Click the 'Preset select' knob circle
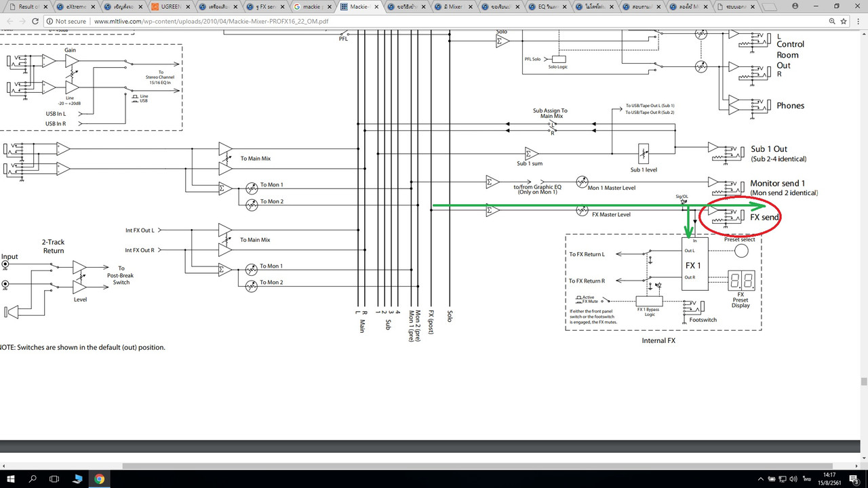 click(741, 251)
